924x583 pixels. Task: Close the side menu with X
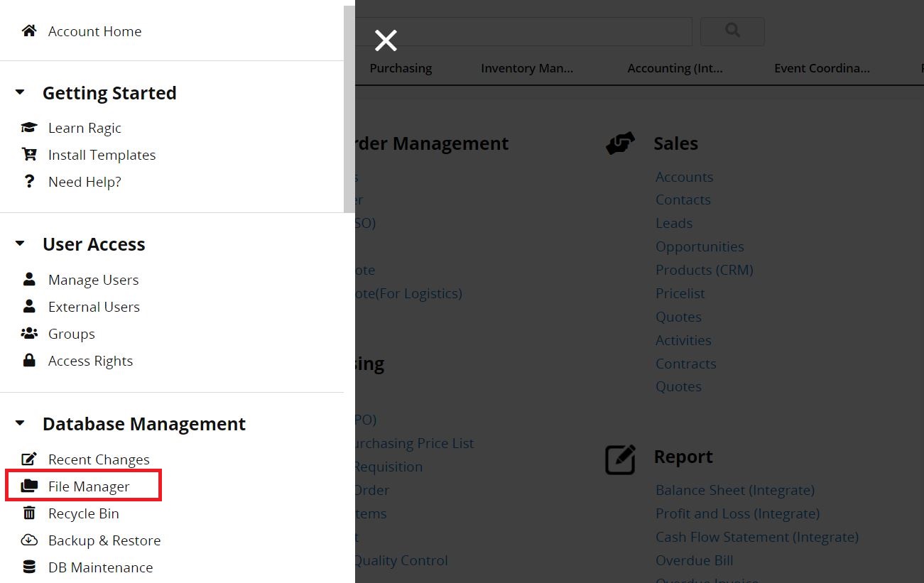click(386, 40)
